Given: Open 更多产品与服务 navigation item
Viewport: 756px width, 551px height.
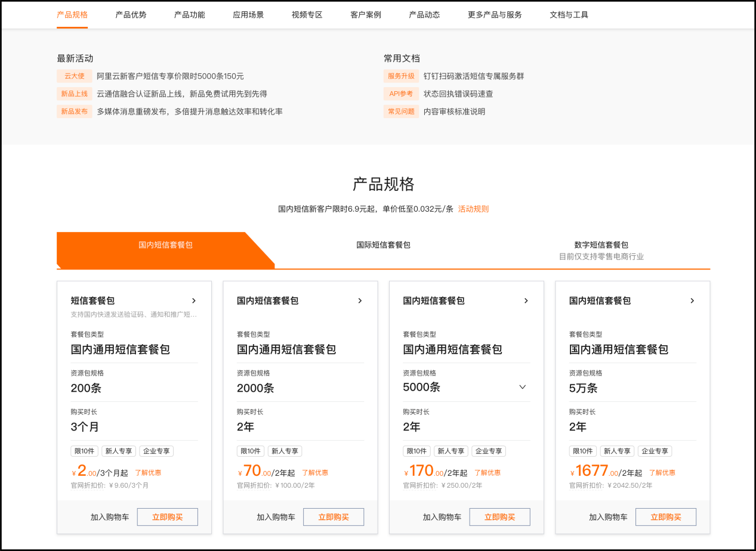Looking at the screenshot, I should point(495,15).
